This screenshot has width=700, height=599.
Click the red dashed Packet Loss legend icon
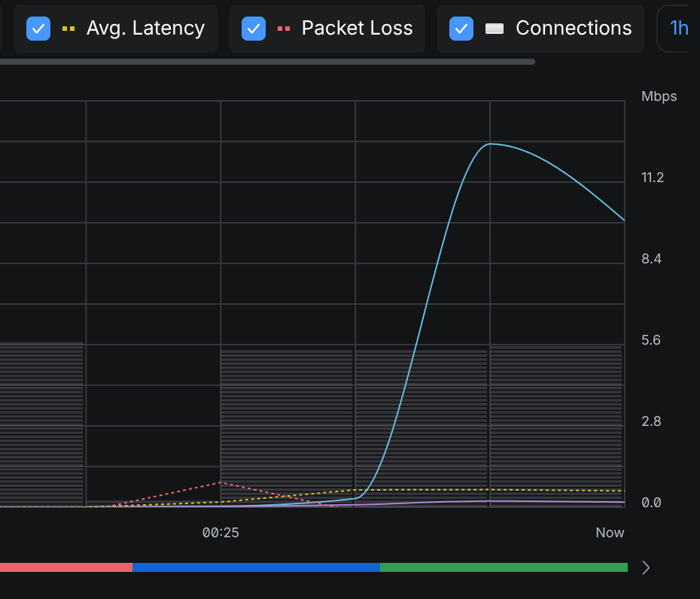pos(284,29)
